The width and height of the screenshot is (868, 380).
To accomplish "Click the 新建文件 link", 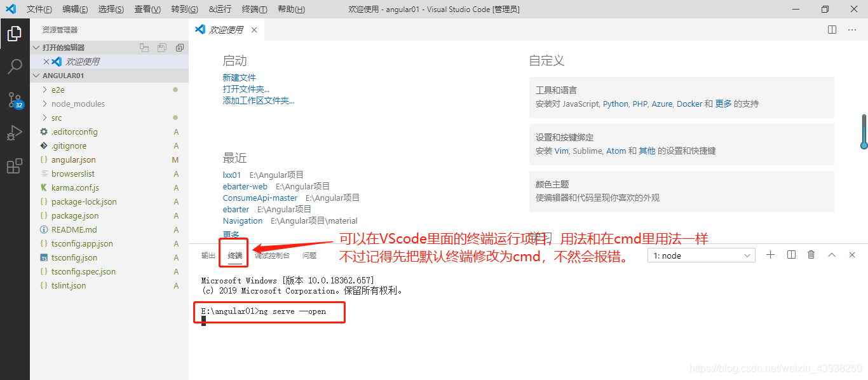I will [240, 78].
